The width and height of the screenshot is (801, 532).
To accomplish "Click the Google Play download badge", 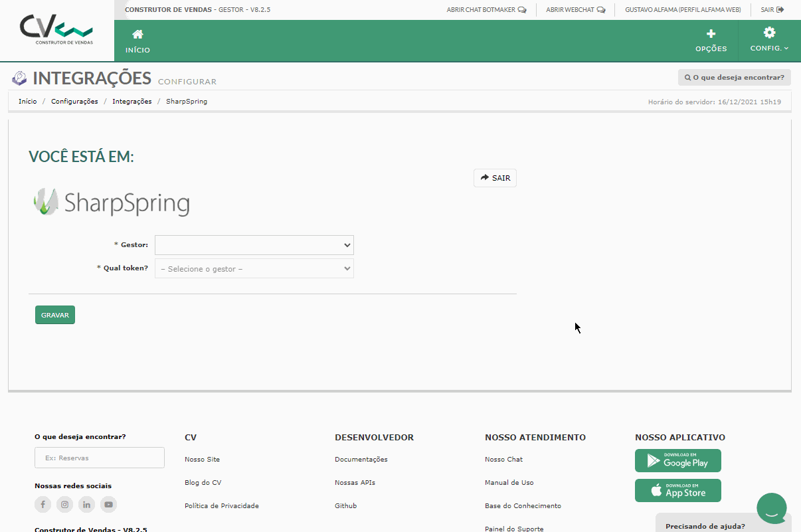I will (x=678, y=460).
